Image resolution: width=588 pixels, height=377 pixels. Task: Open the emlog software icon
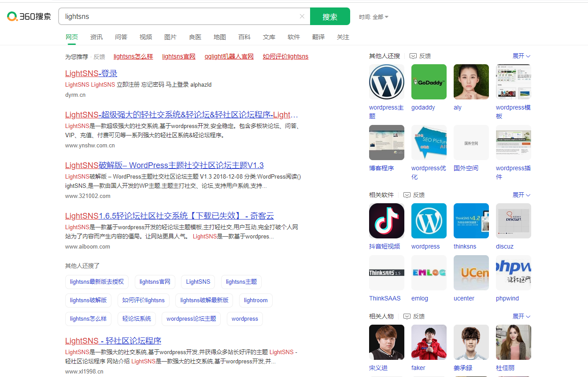[429, 273]
